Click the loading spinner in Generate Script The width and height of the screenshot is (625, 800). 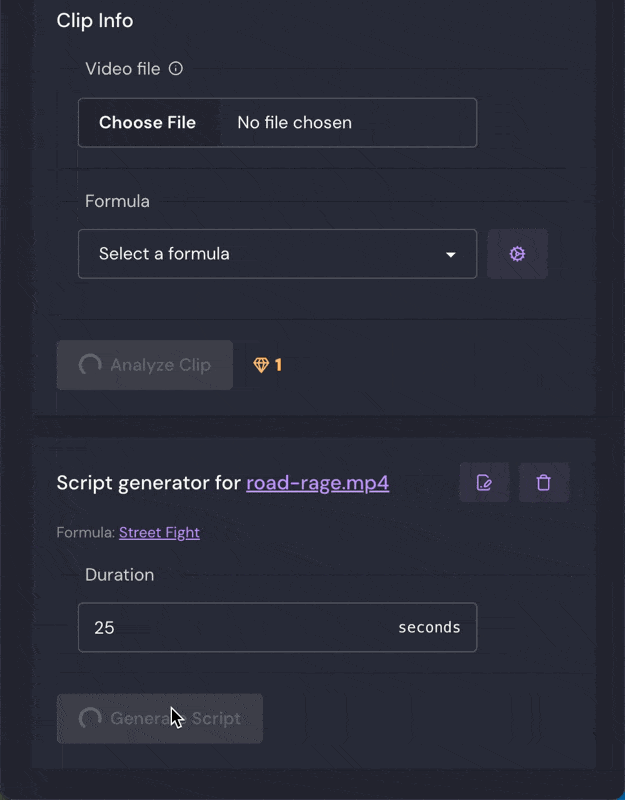click(90, 718)
